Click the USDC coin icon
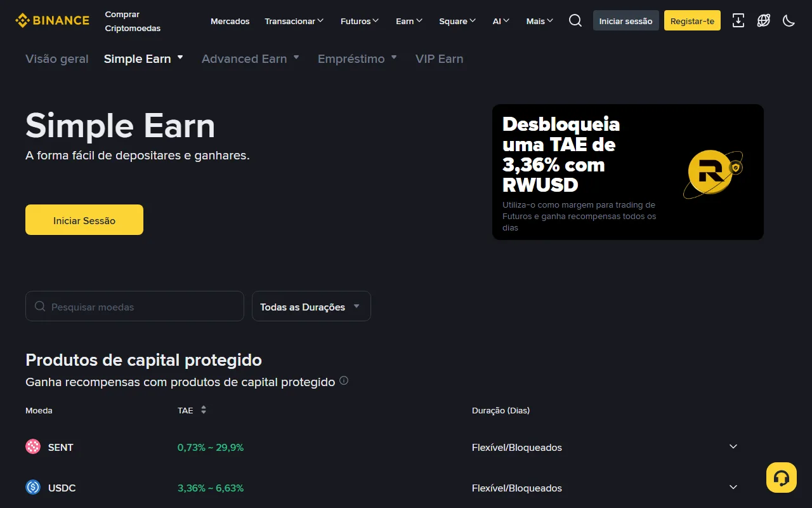812x508 pixels. [x=33, y=488]
